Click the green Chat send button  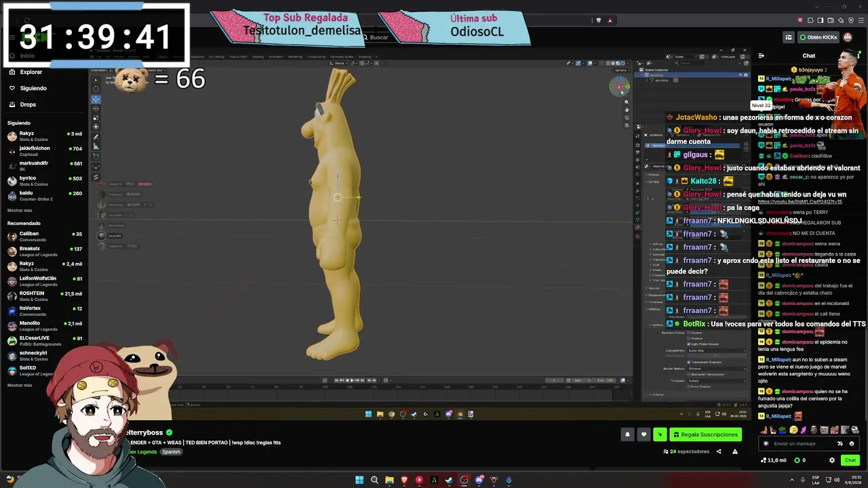pos(850,460)
